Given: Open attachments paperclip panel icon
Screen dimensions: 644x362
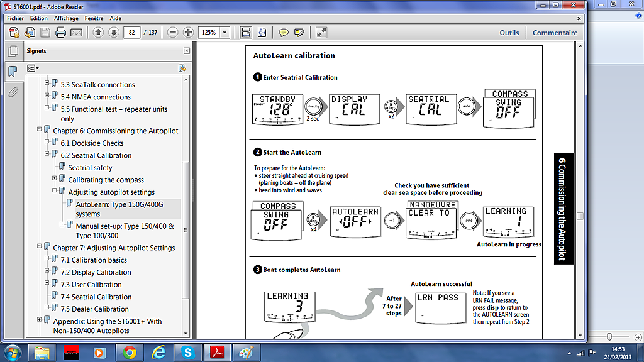Looking at the screenshot, I should (13, 92).
